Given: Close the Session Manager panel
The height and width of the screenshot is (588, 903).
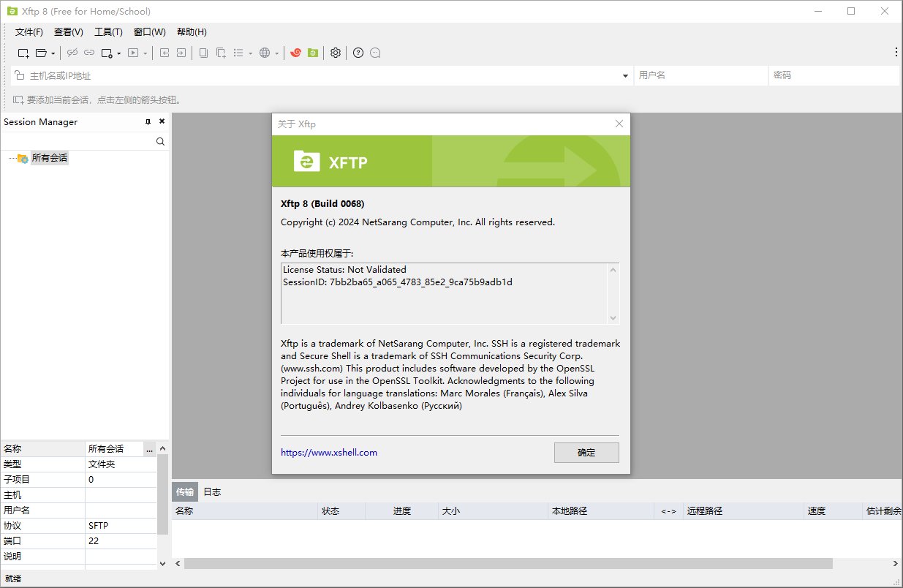Looking at the screenshot, I should (162, 122).
